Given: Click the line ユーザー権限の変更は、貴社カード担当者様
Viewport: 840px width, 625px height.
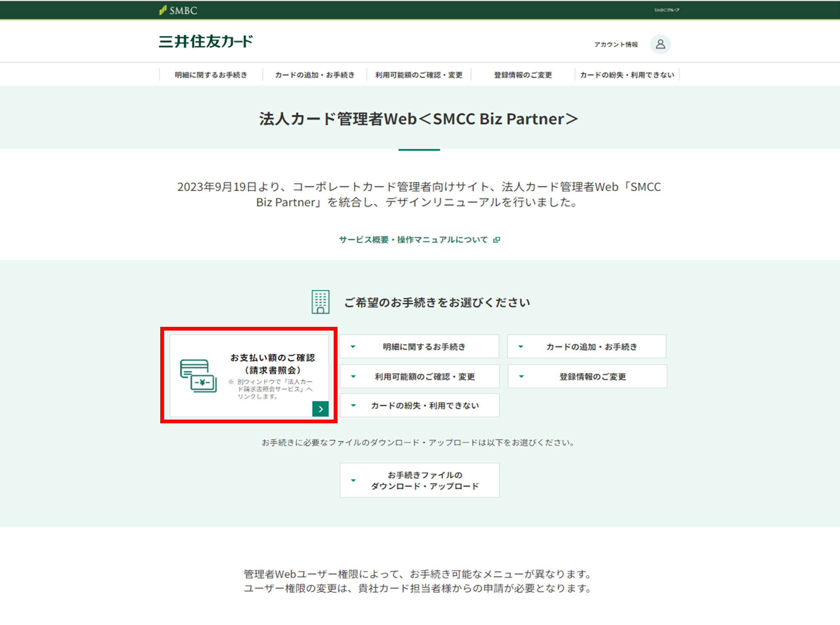Looking at the screenshot, I should tap(418, 588).
